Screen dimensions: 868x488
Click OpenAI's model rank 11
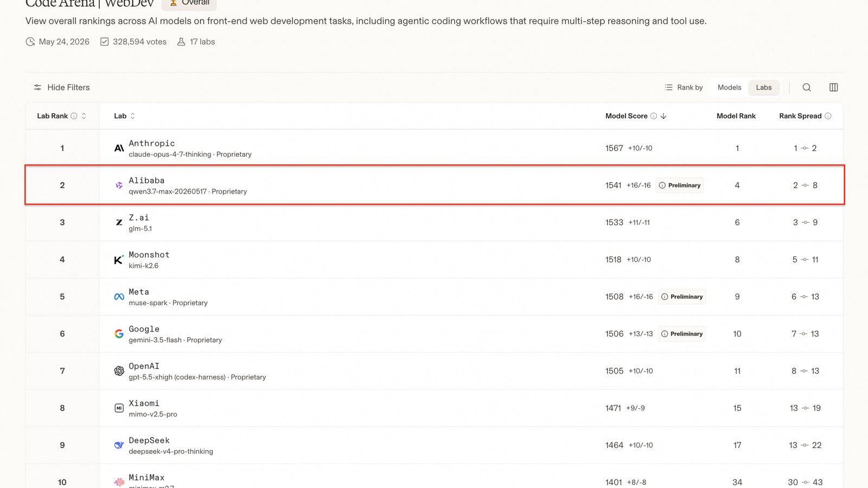click(737, 371)
